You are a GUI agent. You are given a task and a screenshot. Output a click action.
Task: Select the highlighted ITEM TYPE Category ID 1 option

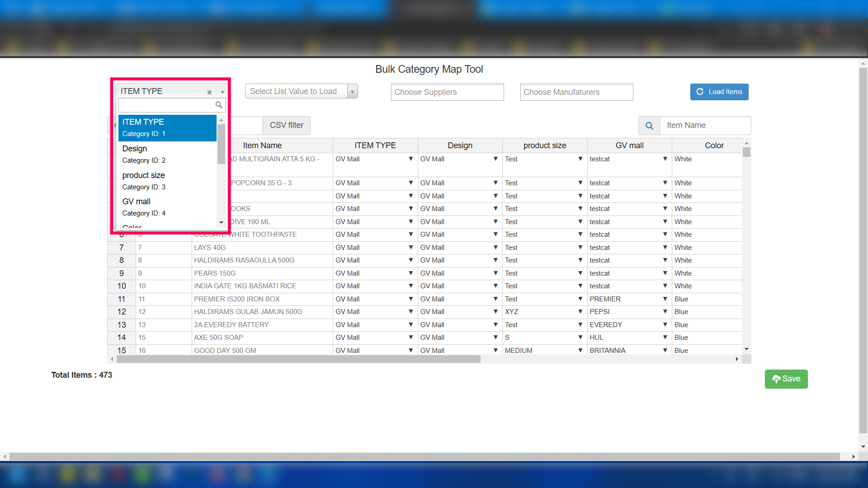(x=167, y=127)
